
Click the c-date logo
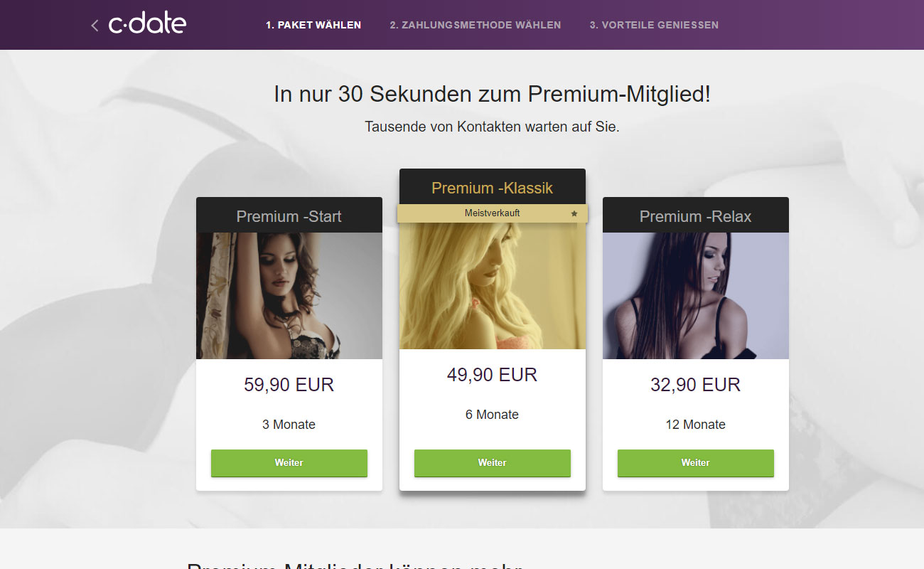147,23
